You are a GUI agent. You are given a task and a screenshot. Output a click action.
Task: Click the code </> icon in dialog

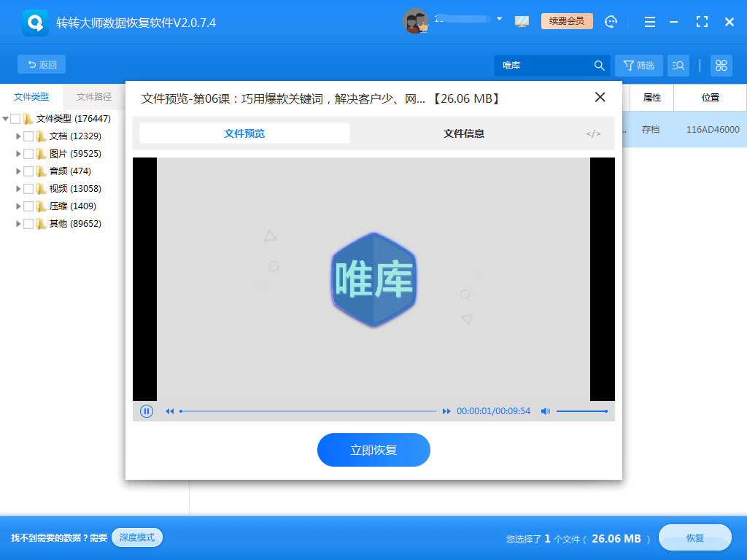click(593, 134)
